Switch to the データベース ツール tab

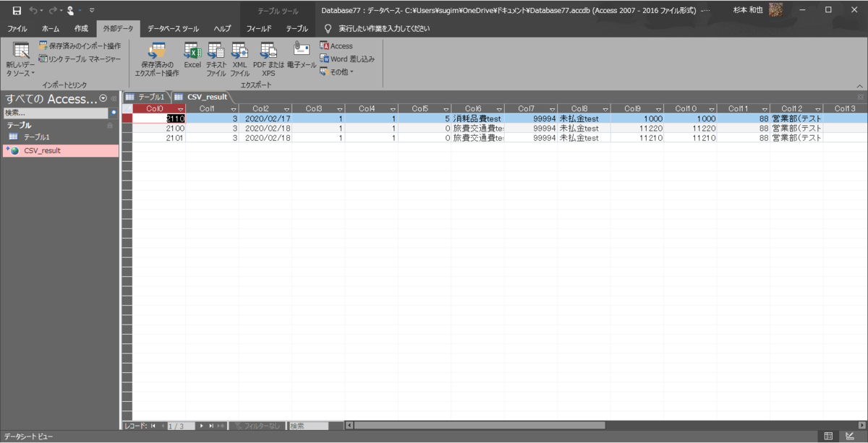[x=173, y=29]
